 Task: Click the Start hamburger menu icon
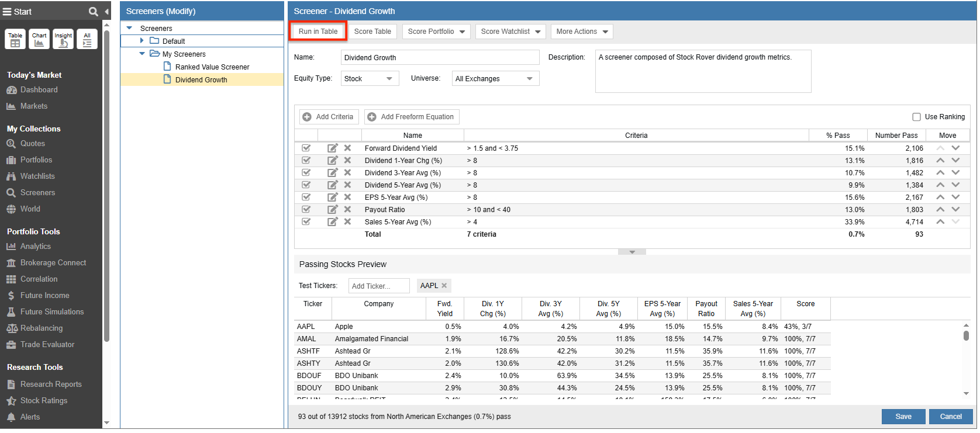click(7, 12)
